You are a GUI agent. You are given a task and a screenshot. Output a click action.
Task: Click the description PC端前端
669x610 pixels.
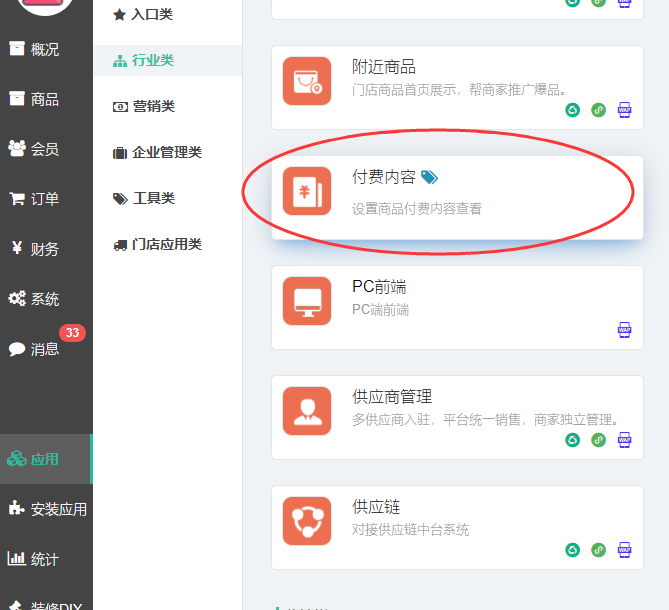click(x=380, y=310)
